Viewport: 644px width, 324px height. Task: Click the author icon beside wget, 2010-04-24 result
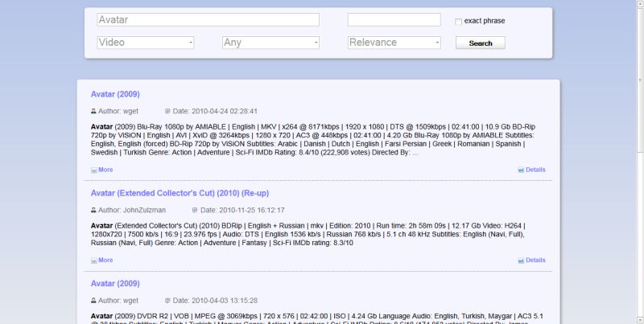tap(93, 111)
